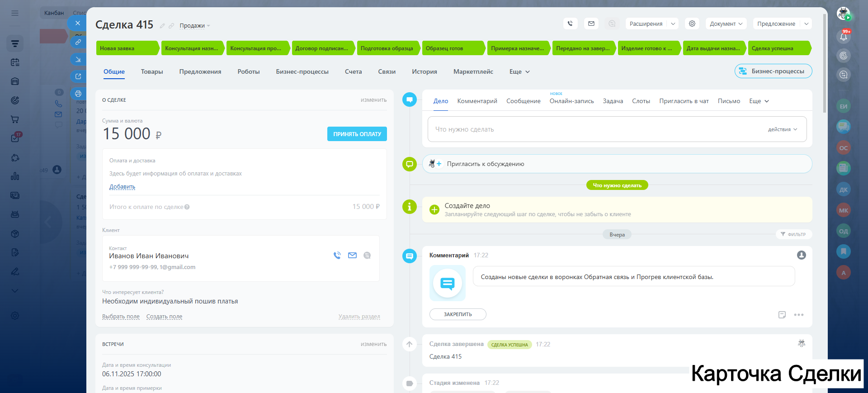Click the Добавить payment link

pos(122,187)
